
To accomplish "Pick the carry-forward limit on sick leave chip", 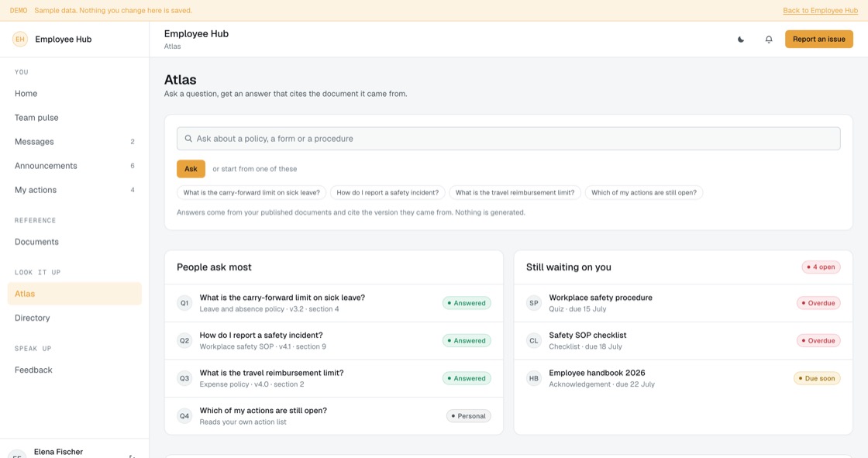I will click(251, 193).
